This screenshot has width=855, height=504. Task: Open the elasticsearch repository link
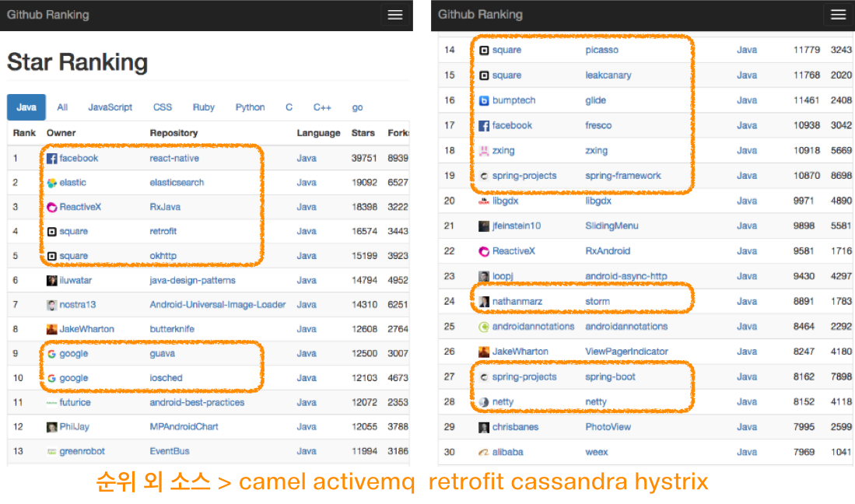177,183
